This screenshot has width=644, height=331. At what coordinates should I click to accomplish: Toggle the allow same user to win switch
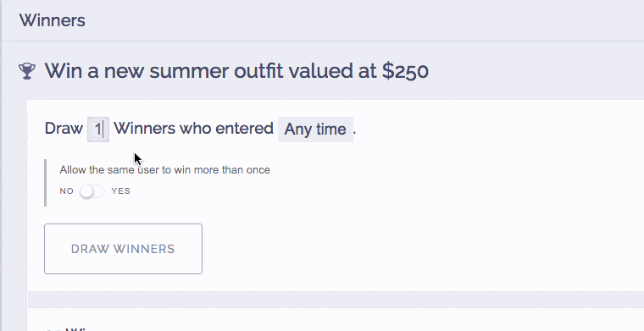click(x=92, y=191)
